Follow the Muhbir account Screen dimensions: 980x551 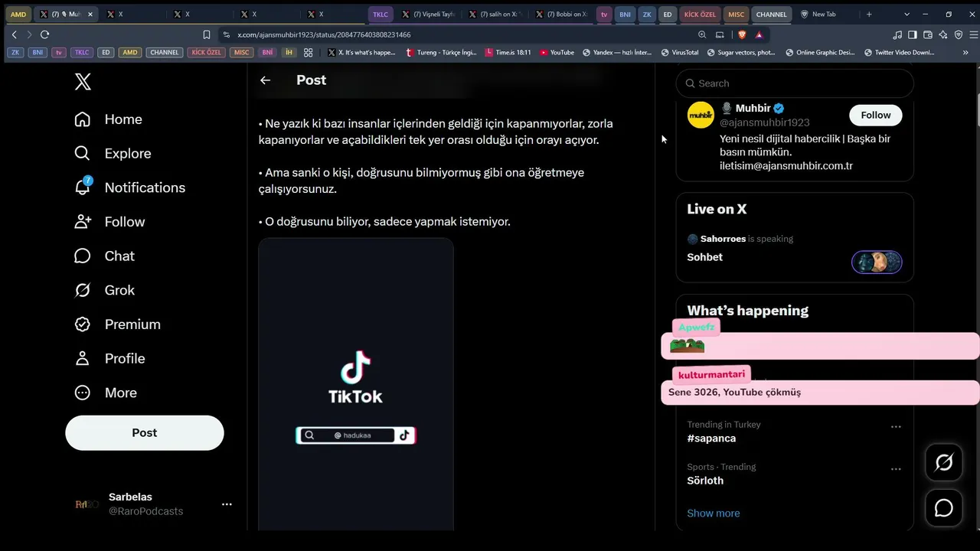tap(876, 115)
